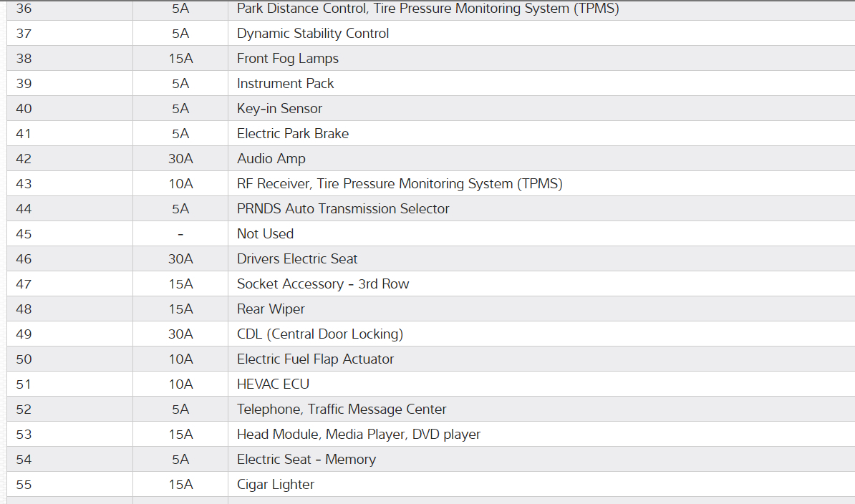Click the Electric Fuel Flap Actuator text
Image resolution: width=855 pixels, height=504 pixels.
(316, 359)
